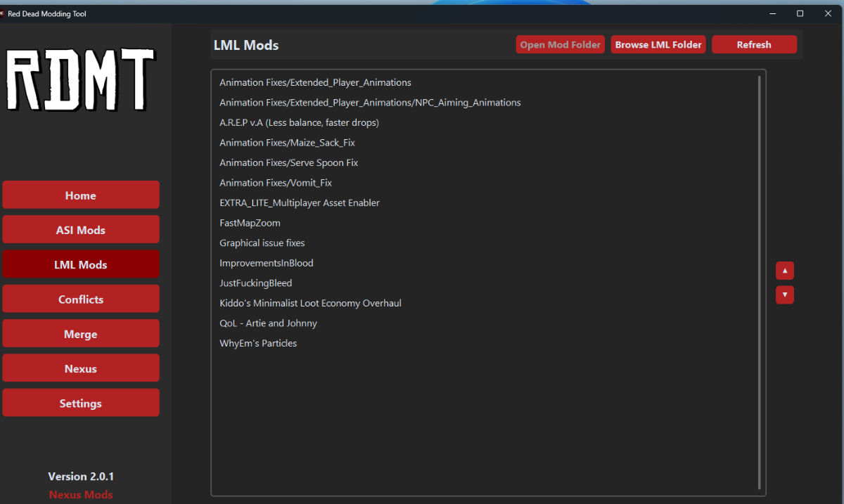The width and height of the screenshot is (844, 504).
Task: Click the move down arrow button
Action: (x=784, y=295)
